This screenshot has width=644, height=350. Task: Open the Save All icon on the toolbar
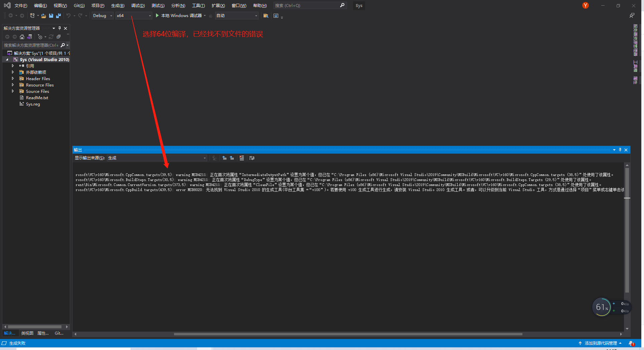(58, 16)
